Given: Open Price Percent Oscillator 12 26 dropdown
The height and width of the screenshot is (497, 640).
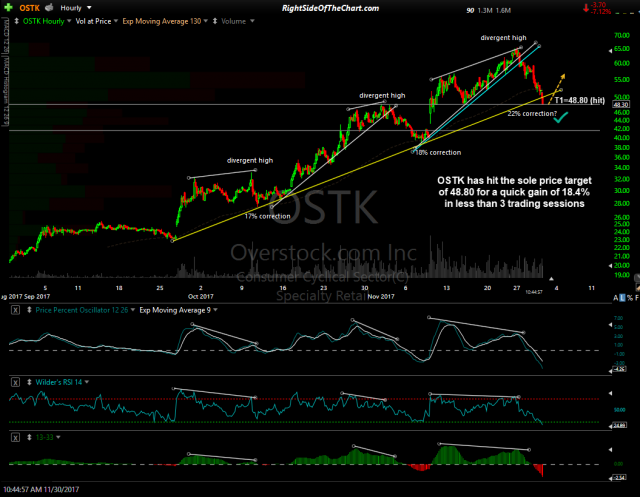Looking at the screenshot, I should (x=133, y=311).
